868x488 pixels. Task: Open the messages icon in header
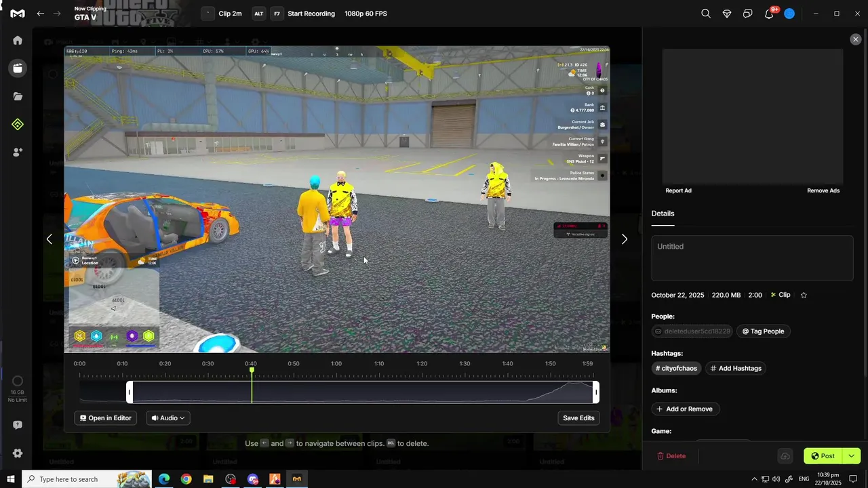tap(747, 14)
